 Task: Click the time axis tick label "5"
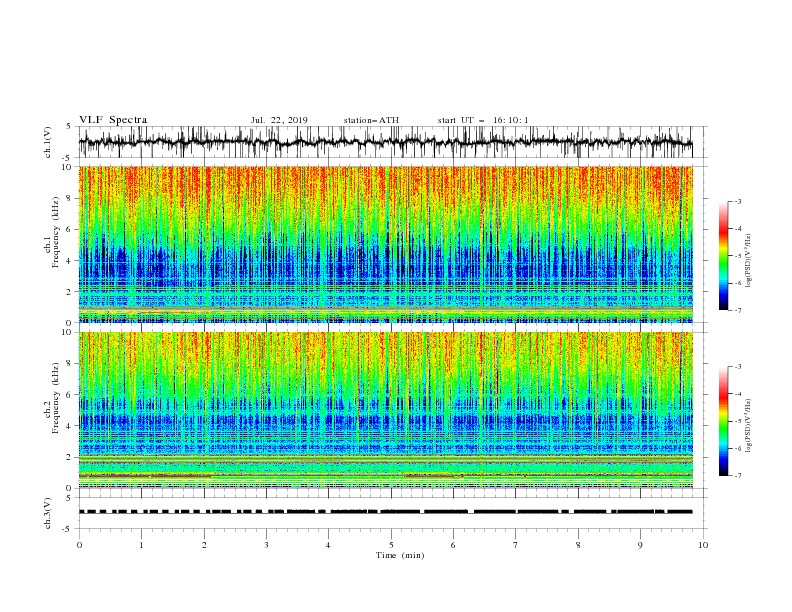click(391, 545)
